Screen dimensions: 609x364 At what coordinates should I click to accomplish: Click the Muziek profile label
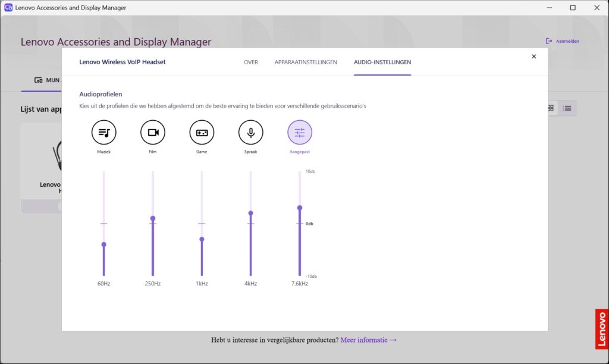(x=103, y=152)
